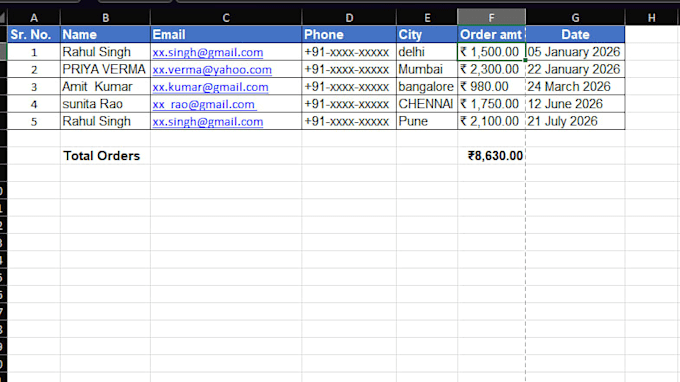Screen dimensions: 680x382
Task: Click the Order amt header cell
Action: pyautogui.click(x=491, y=34)
